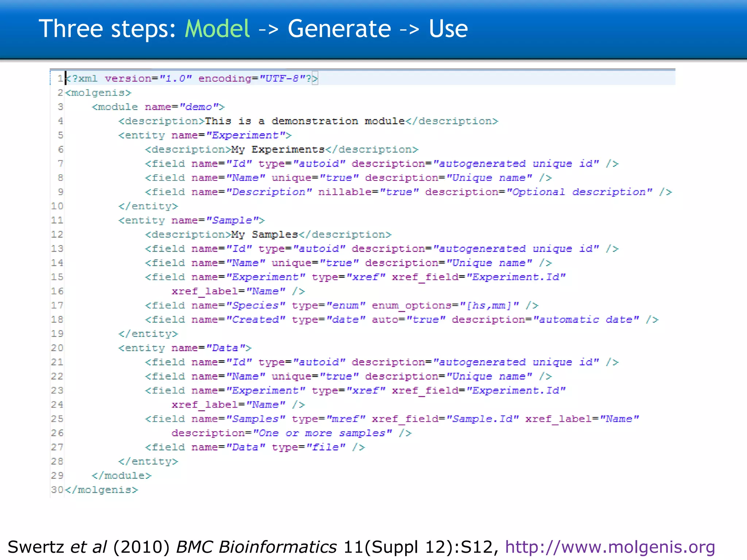Screen dimensions: 747x560
Task: Select the XML declaration on line 1
Action: [x=191, y=78]
